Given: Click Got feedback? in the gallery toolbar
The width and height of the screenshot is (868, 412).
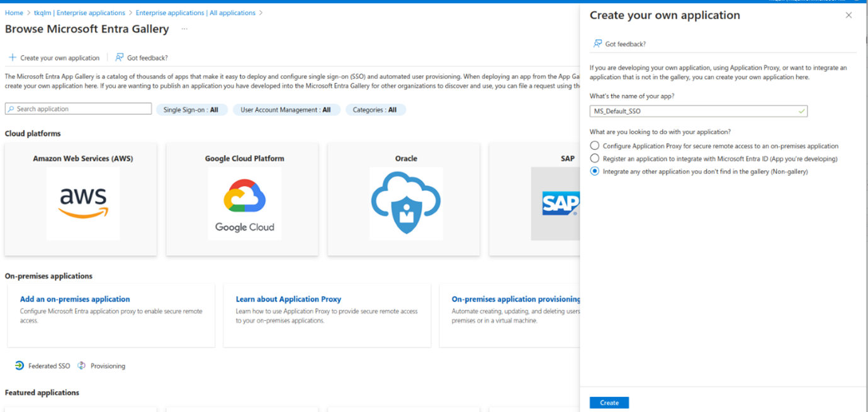Looking at the screenshot, I should coord(142,57).
